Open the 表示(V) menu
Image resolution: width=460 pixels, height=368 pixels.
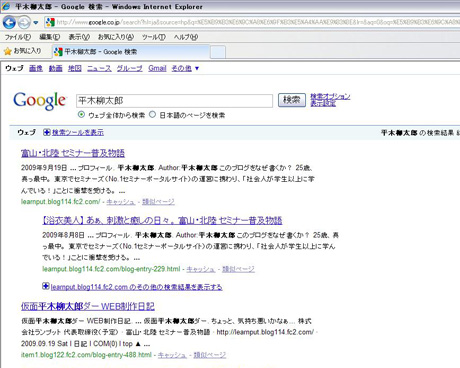pos(79,37)
